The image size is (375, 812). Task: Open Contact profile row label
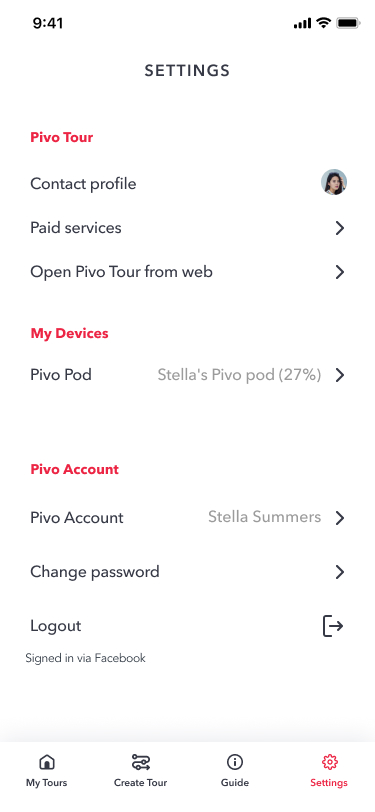click(x=83, y=184)
